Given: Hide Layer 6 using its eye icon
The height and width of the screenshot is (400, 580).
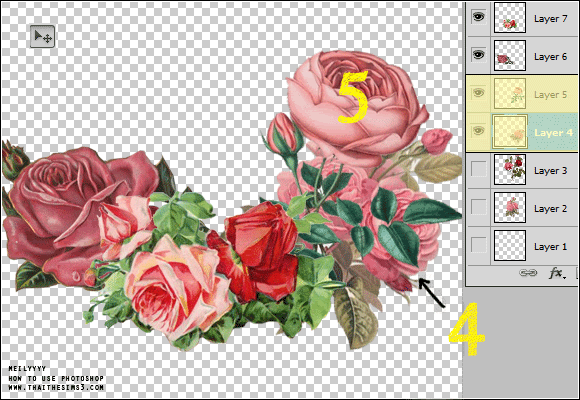Looking at the screenshot, I should pyautogui.click(x=478, y=55).
